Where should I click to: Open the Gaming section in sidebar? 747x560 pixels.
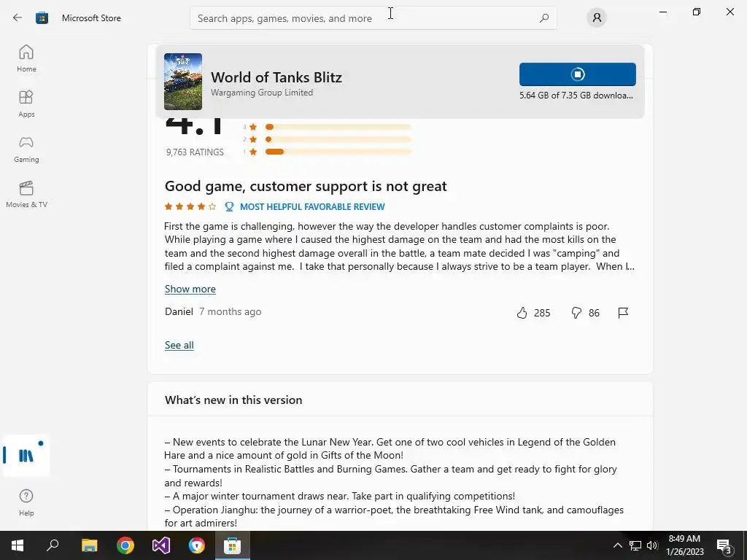point(26,149)
